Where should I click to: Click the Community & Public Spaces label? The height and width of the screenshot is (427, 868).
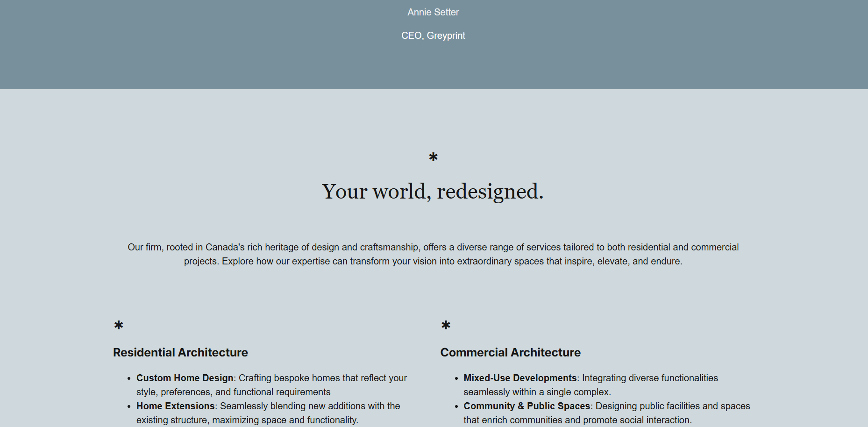527,406
